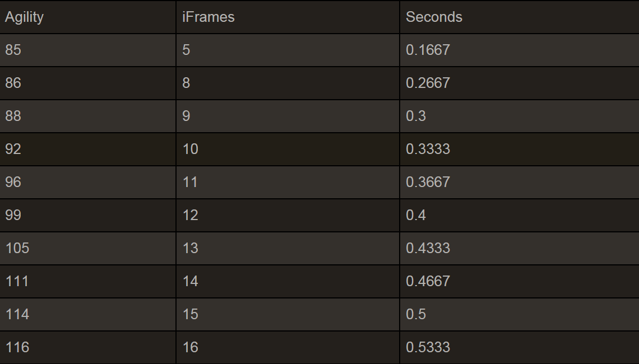Click the Seconds value 0.5 cell

pos(416,315)
